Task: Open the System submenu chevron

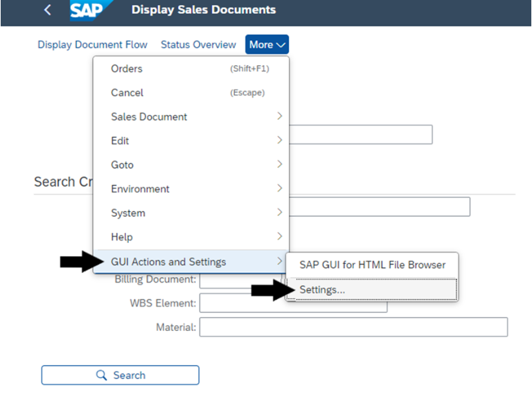Action: [279, 213]
